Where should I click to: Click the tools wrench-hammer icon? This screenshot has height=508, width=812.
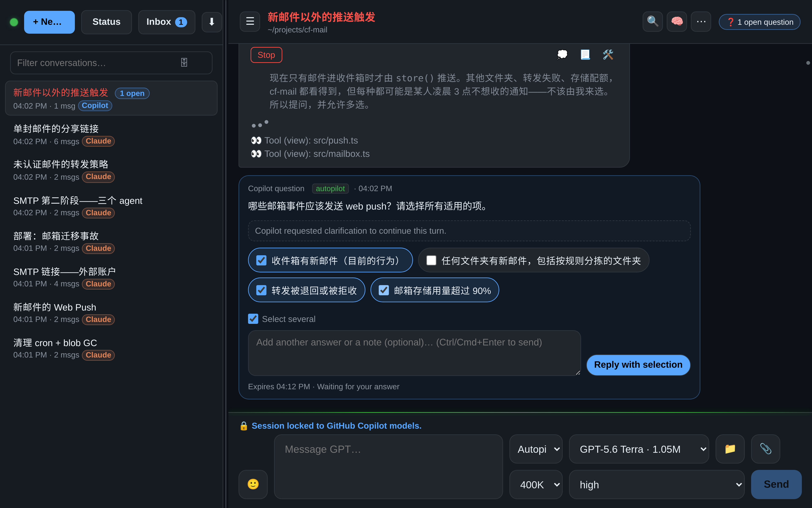tap(608, 54)
